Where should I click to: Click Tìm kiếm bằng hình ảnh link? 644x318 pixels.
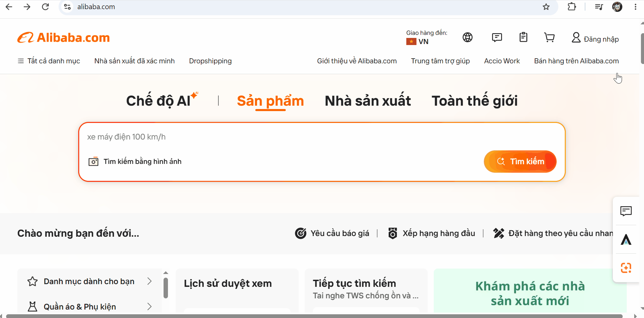pyautogui.click(x=143, y=162)
